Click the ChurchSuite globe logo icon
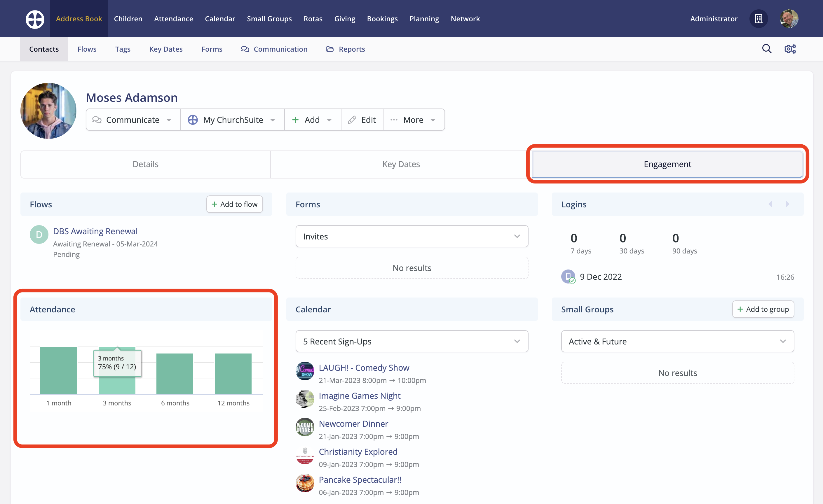The height and width of the screenshot is (504, 823). [x=35, y=19]
